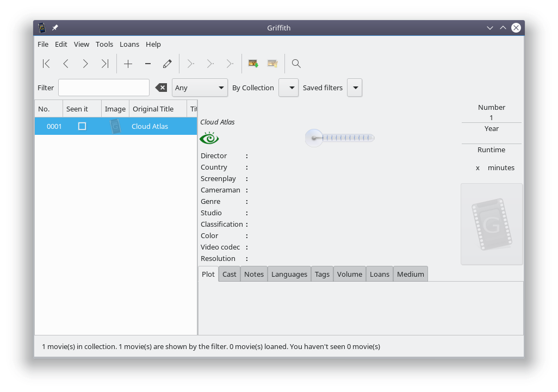Add a new movie with plus icon
The width and height of the screenshot is (558, 392).
pyautogui.click(x=128, y=64)
